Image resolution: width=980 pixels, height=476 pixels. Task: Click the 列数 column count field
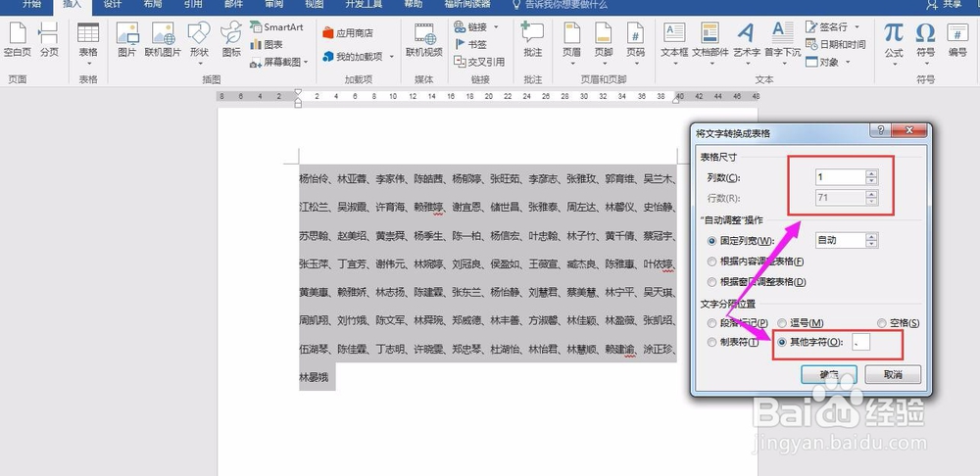[841, 177]
